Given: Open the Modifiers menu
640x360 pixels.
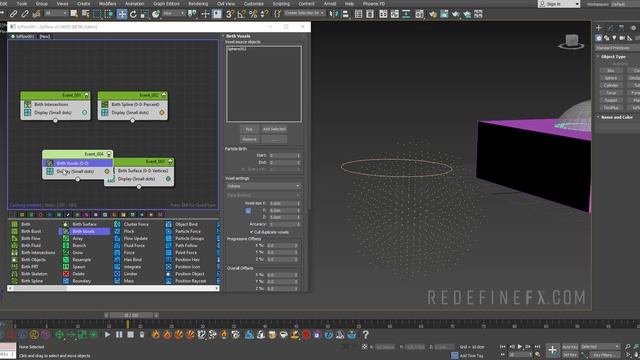Looking at the screenshot, I should pyautogui.click(x=108, y=4).
